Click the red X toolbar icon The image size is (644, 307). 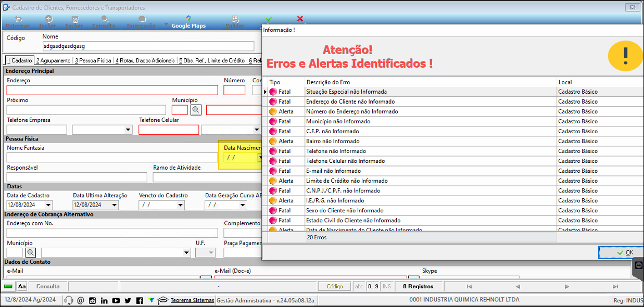pos(300,19)
